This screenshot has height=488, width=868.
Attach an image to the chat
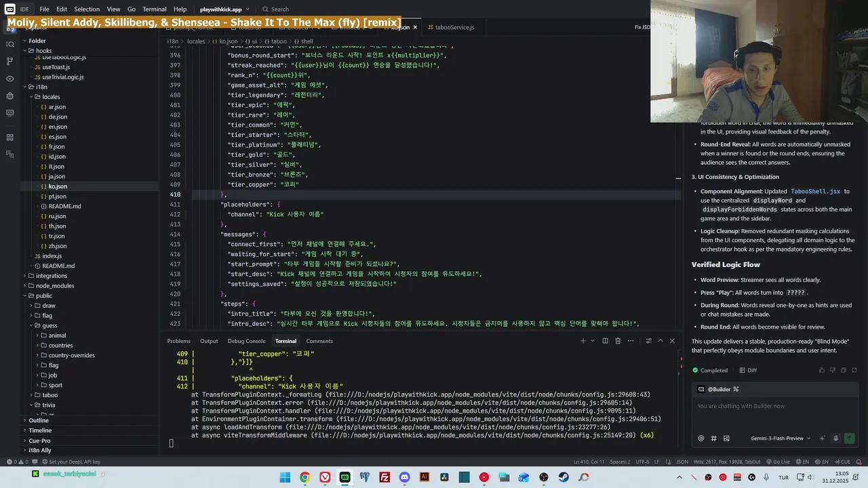pyautogui.click(x=726, y=439)
